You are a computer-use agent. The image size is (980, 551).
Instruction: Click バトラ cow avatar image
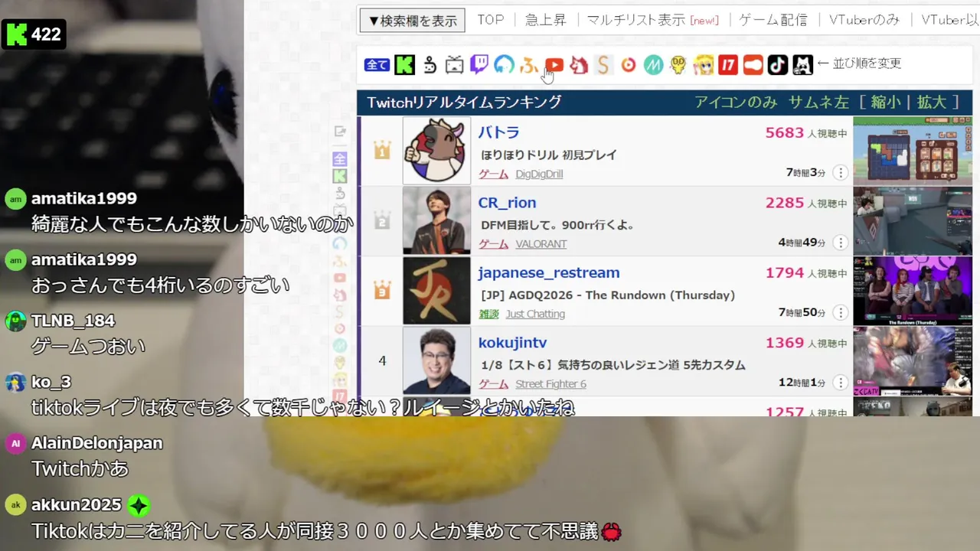click(x=436, y=151)
